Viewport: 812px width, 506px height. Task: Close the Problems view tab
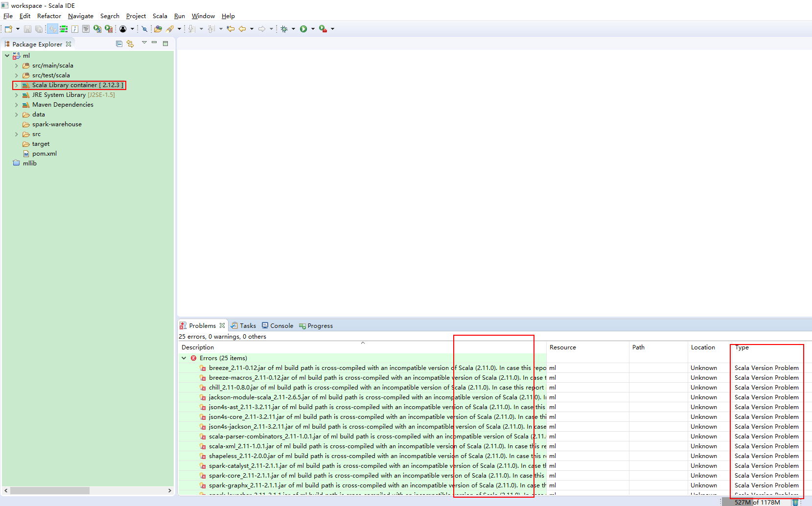click(222, 325)
